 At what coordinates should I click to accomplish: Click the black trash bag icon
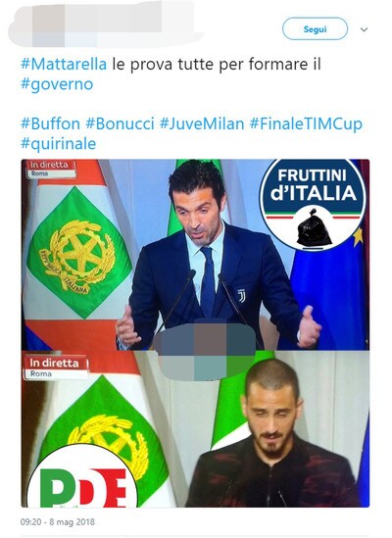pos(314,227)
